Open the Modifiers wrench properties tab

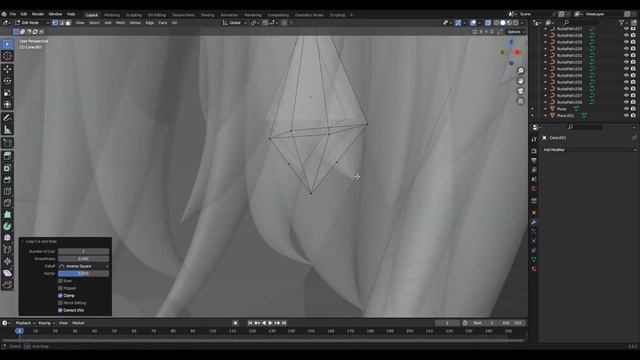pos(534,222)
